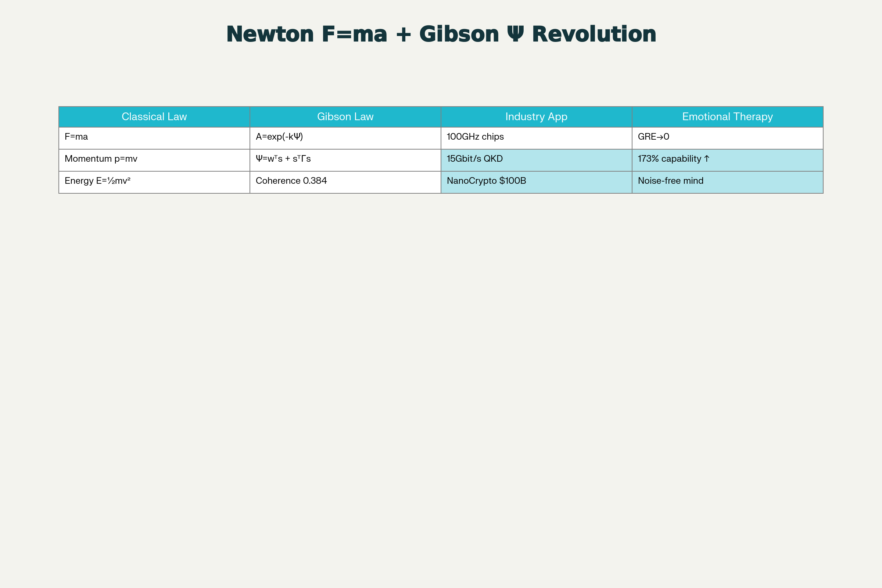
Task: Select the 'GRE→0' table cell
Action: (727, 137)
